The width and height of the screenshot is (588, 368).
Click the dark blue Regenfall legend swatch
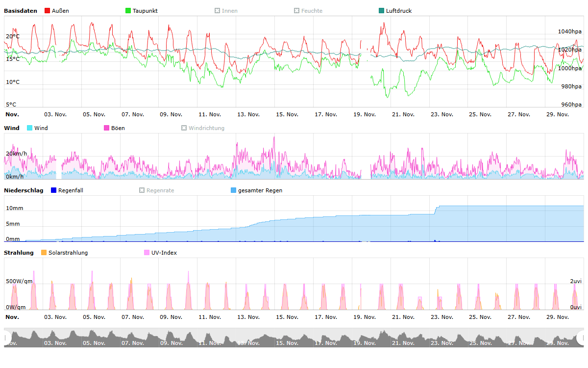(54, 190)
